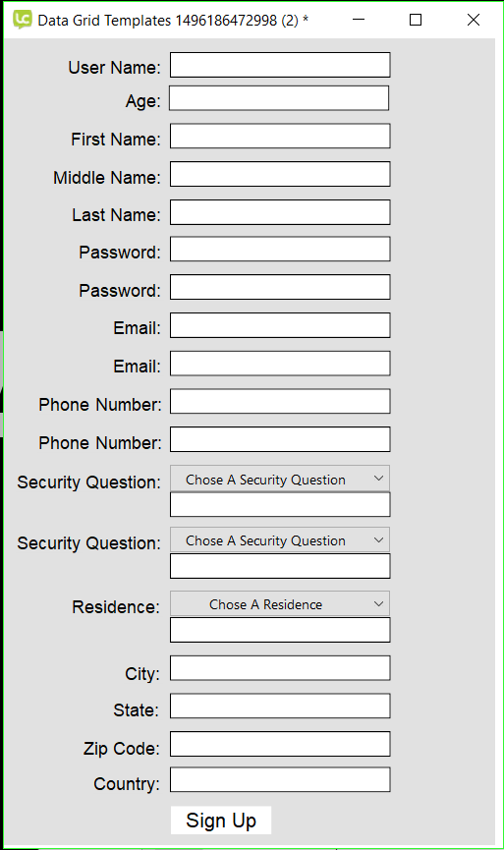Viewport: 504px width, 850px height.
Task: Click the Sign Up button
Action: coord(221,821)
